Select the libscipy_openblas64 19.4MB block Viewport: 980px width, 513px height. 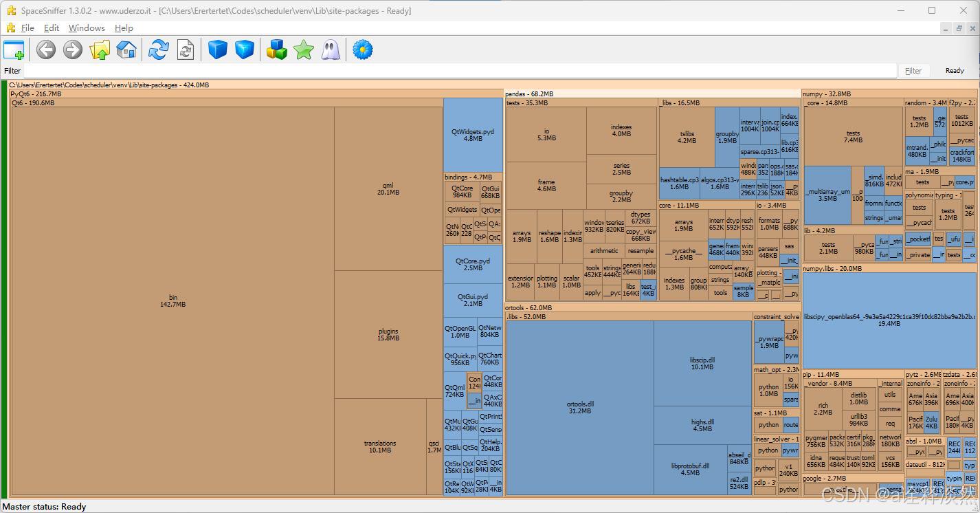[890, 320]
